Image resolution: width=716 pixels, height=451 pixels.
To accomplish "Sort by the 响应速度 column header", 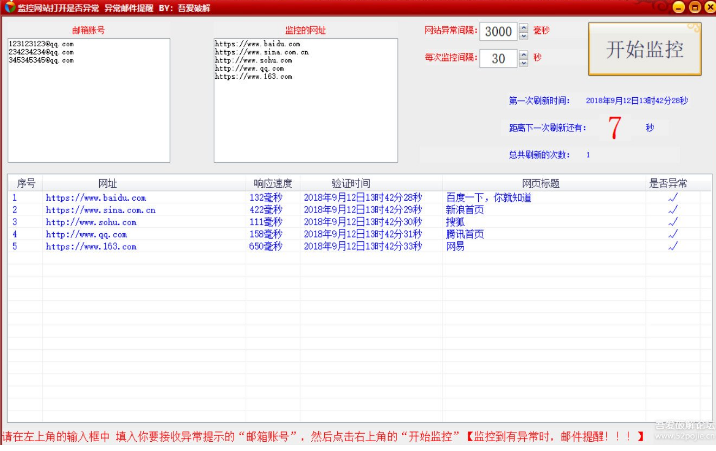I will click(272, 183).
